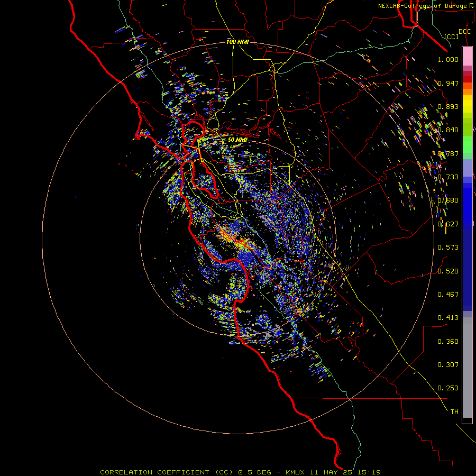Click the CORRELATION COEFFICIENT title text

(154, 472)
